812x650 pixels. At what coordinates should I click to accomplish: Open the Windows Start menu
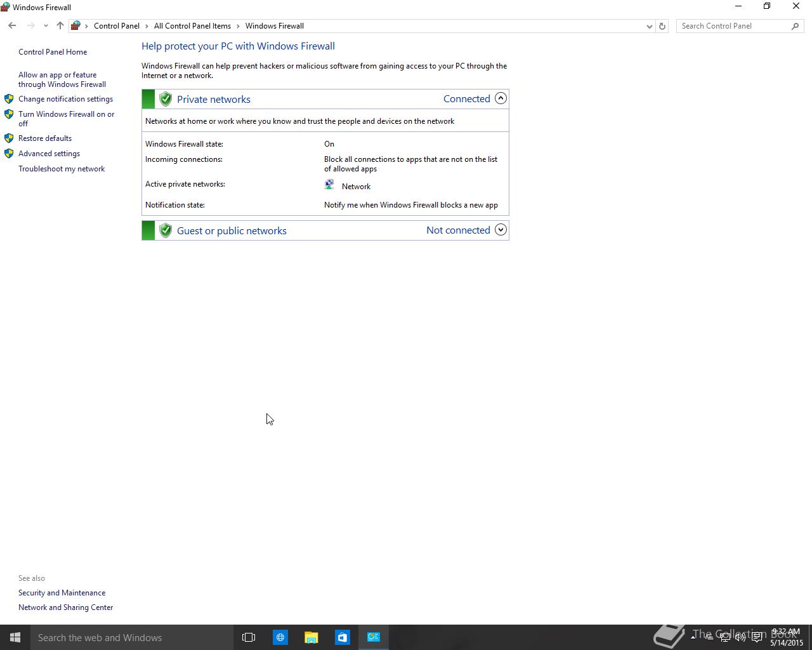[15, 637]
